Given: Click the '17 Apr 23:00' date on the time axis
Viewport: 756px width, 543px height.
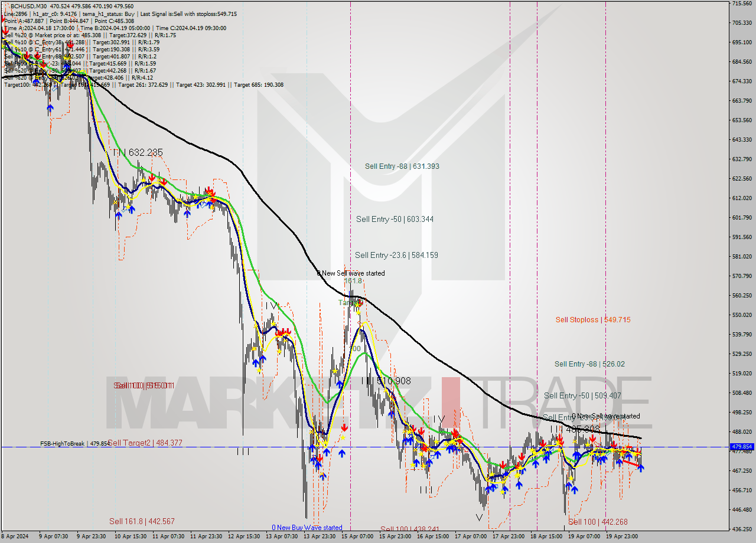Looking at the screenshot, I should point(509,537).
